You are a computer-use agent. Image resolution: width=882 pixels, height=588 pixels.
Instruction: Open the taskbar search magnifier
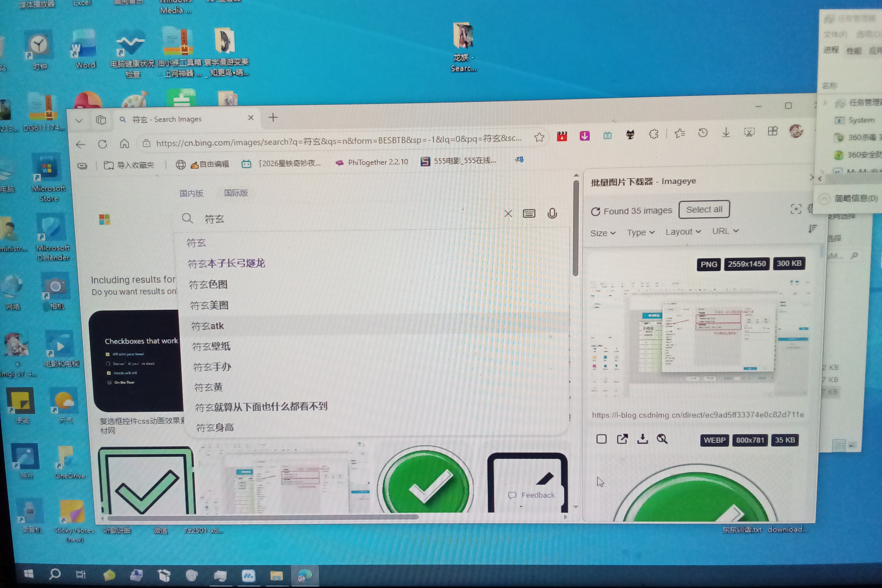coord(55,574)
